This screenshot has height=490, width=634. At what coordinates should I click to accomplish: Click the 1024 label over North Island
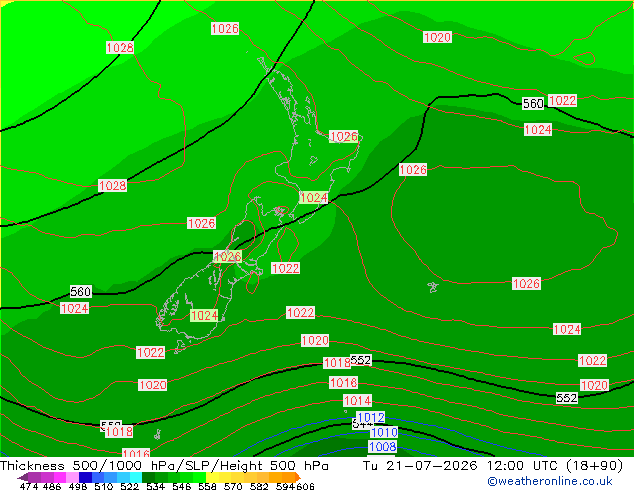point(314,198)
